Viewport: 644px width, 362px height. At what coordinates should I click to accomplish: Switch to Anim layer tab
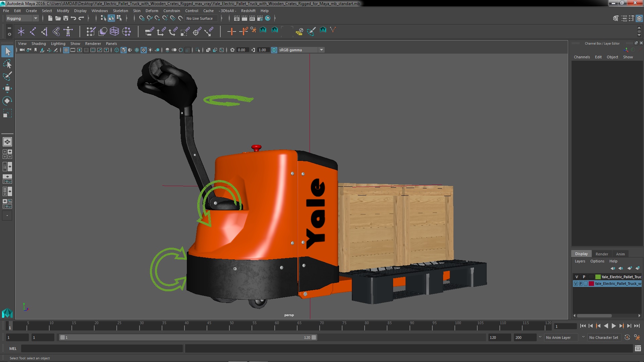pos(620,254)
